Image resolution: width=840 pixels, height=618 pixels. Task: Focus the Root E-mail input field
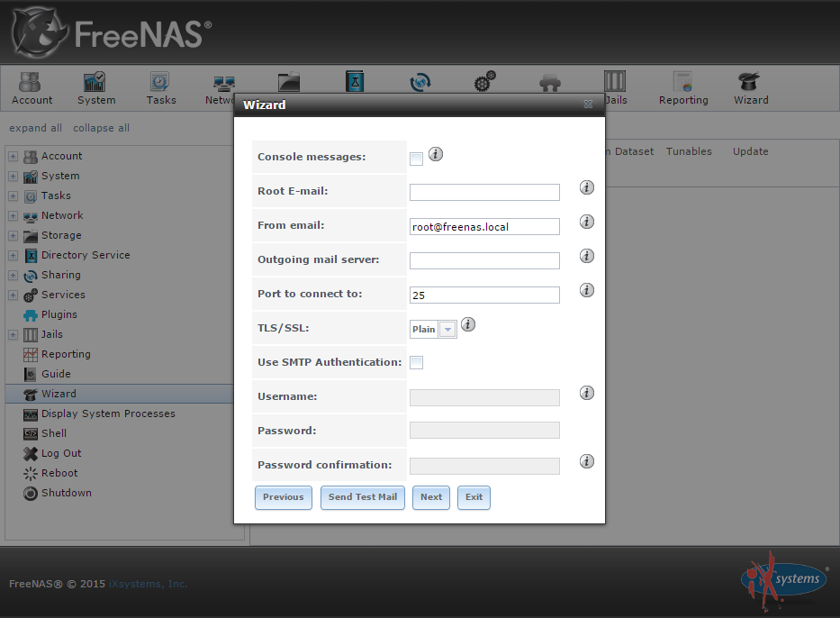pyautogui.click(x=484, y=193)
